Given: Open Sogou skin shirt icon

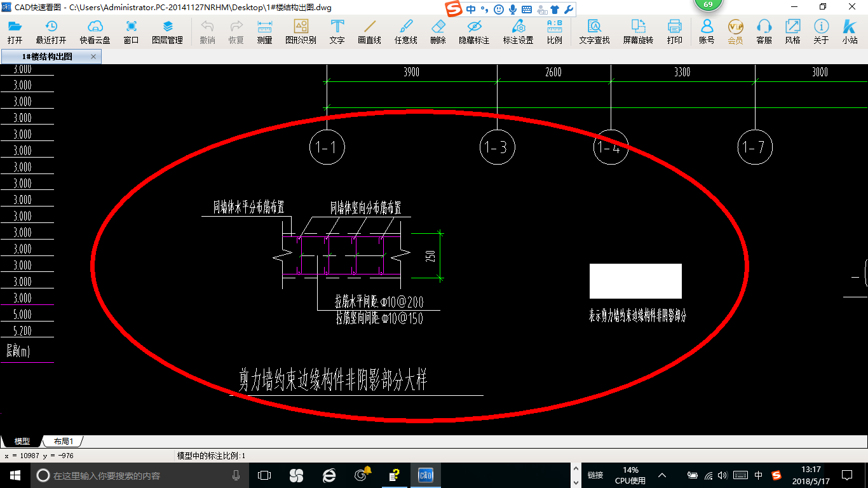Looking at the screenshot, I should (x=555, y=9).
